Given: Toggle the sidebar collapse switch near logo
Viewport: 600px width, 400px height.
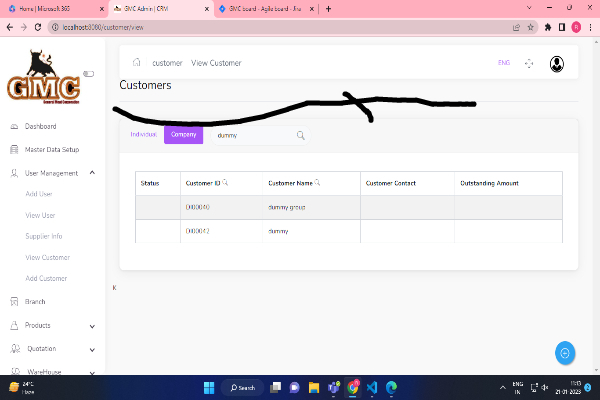Looking at the screenshot, I should 88,73.
